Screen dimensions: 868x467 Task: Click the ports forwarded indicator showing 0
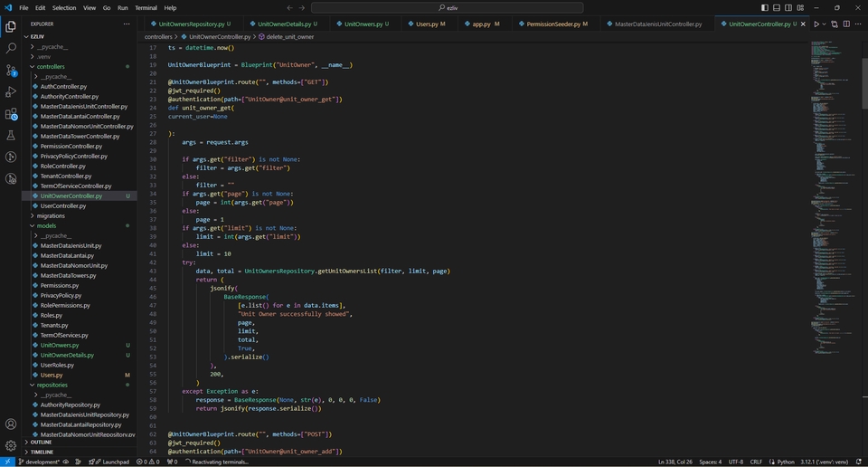pos(172,462)
